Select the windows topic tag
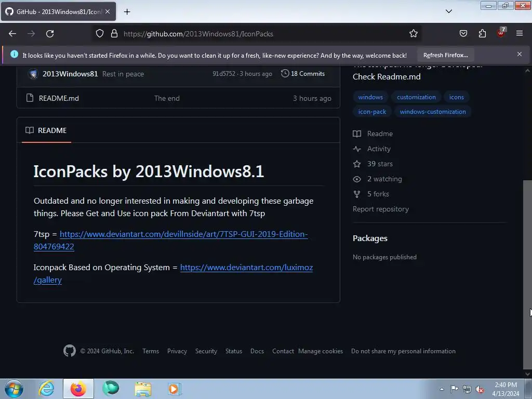Screen dimensions: 532x399 [x=370, y=97]
